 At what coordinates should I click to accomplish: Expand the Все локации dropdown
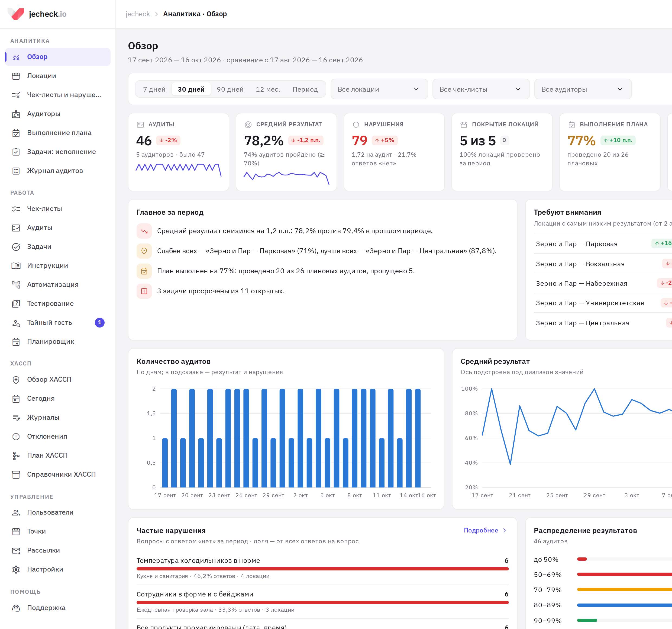(x=379, y=89)
